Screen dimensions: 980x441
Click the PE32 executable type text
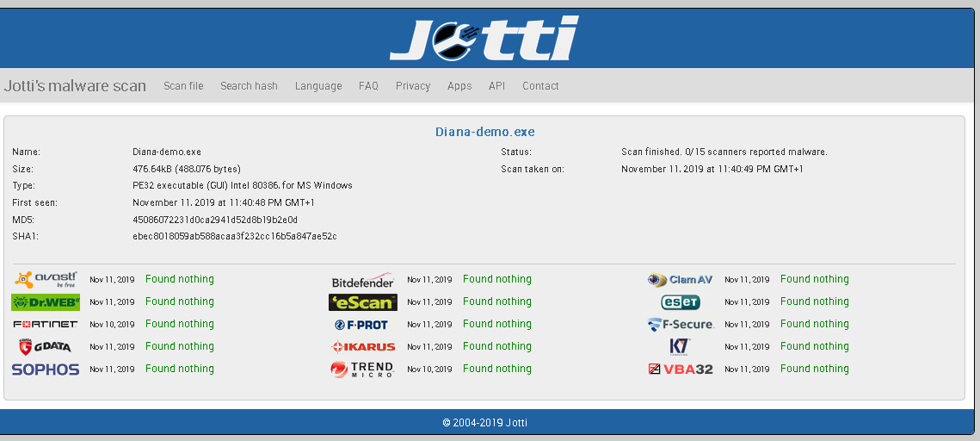point(243,186)
